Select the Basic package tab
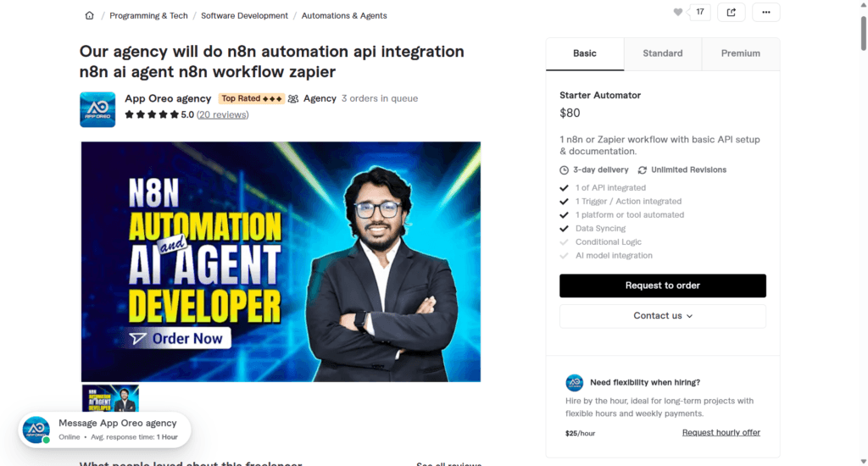 (585, 53)
